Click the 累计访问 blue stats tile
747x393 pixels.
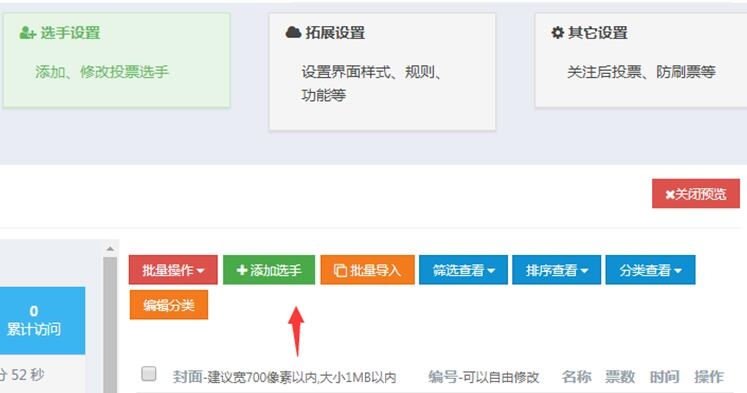(x=42, y=320)
